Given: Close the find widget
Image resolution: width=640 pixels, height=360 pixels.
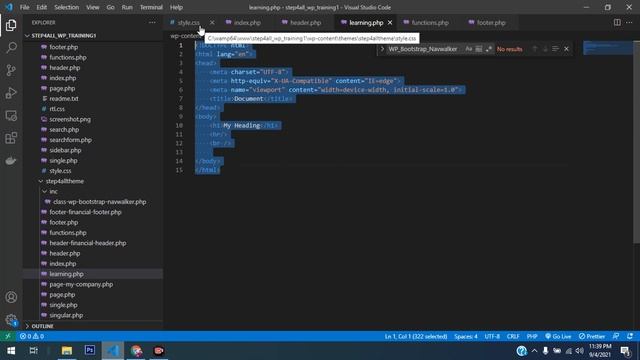Looking at the screenshot, I should click(566, 49).
